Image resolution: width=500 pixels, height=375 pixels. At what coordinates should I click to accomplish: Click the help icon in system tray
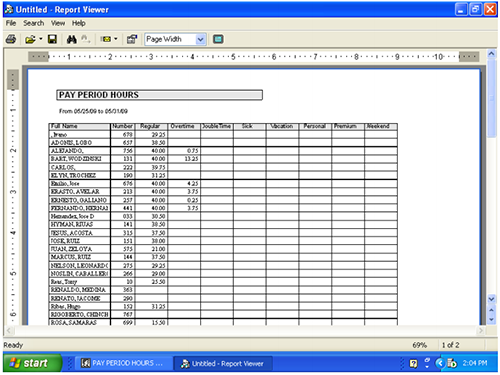tap(413, 363)
